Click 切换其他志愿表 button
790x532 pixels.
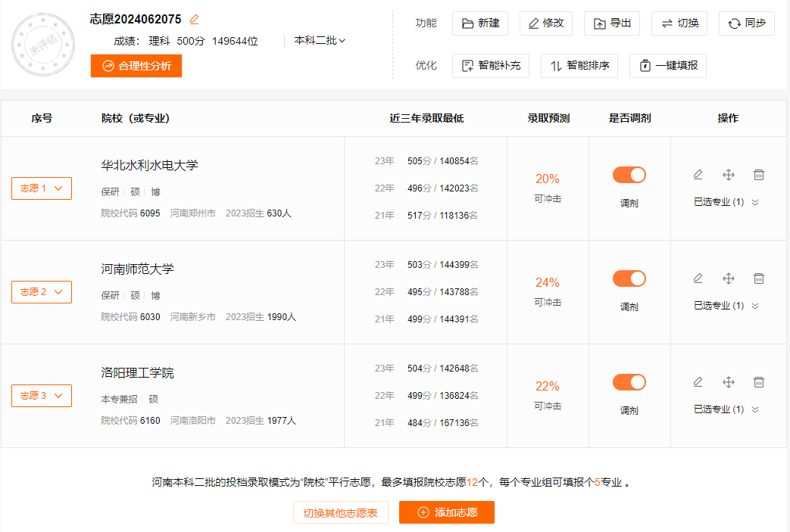(x=341, y=513)
